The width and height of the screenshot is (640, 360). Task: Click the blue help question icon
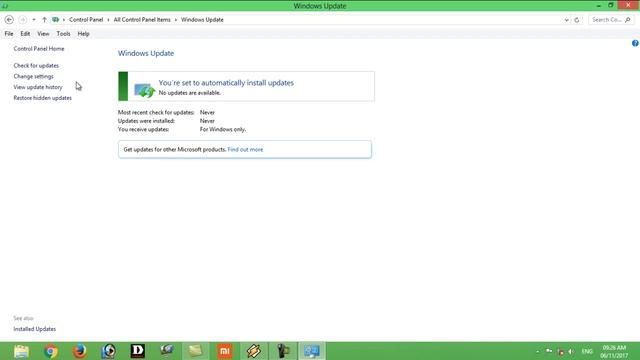[x=635, y=43]
